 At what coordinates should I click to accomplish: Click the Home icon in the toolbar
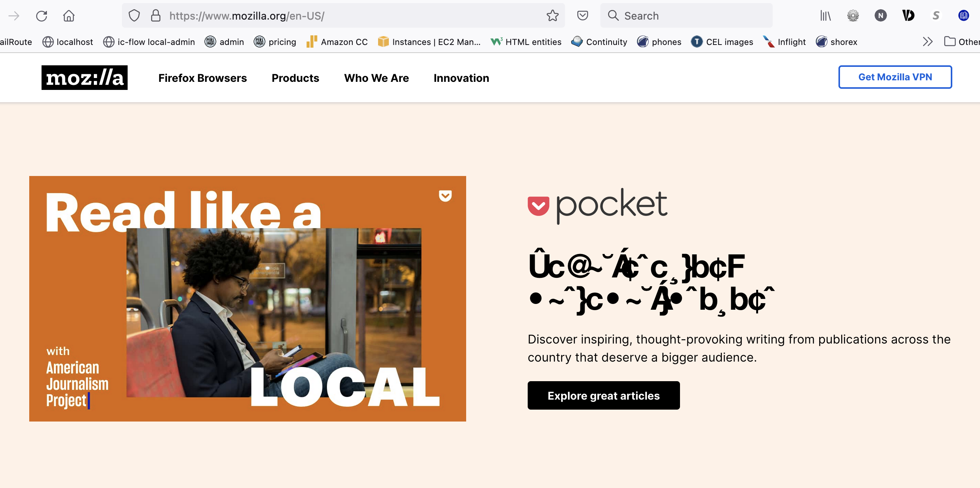pyautogui.click(x=69, y=16)
